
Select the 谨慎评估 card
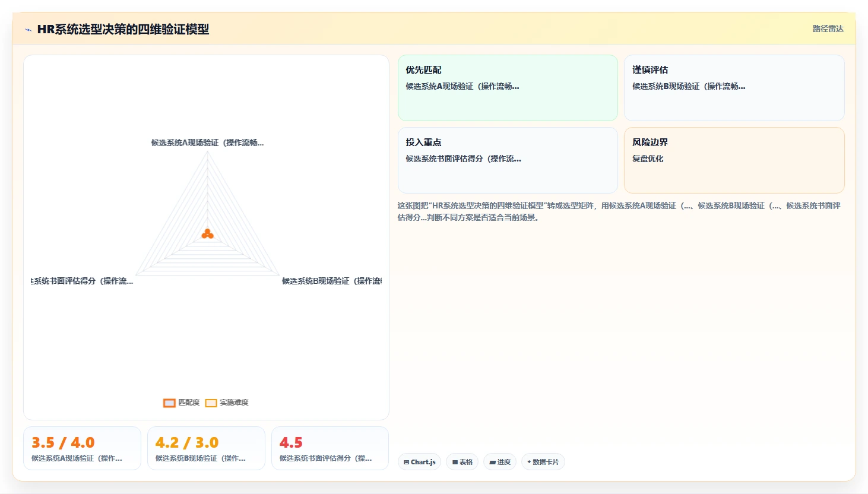(x=734, y=88)
